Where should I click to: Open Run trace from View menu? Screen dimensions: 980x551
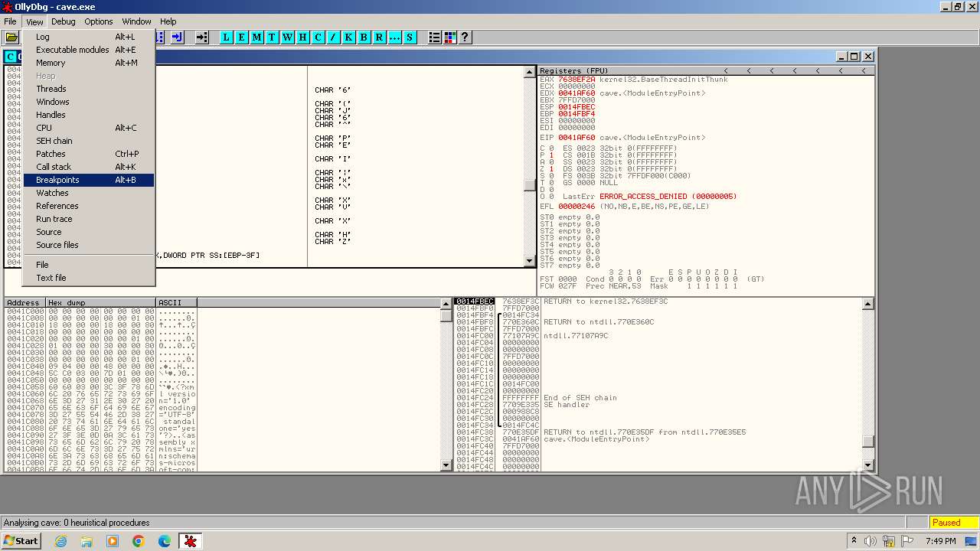(89, 219)
